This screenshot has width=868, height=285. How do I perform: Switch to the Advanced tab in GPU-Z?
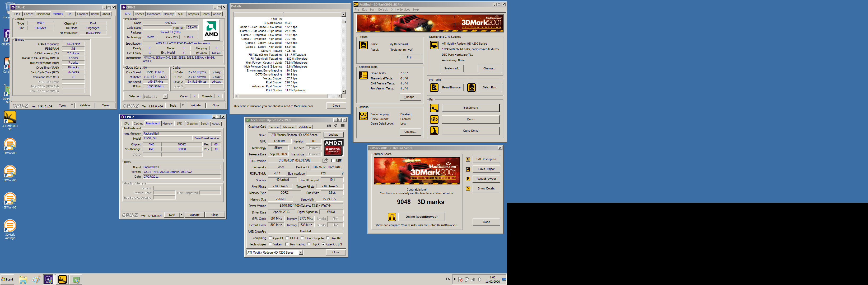[x=289, y=127]
